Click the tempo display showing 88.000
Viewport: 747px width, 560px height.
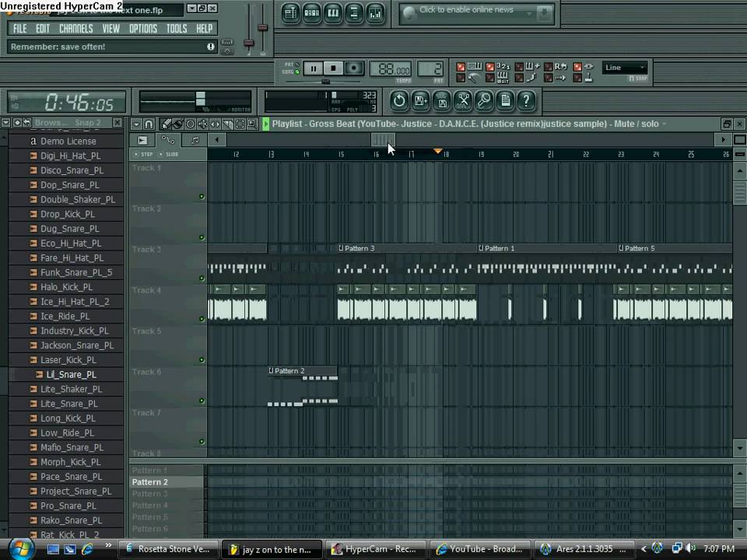[390, 69]
